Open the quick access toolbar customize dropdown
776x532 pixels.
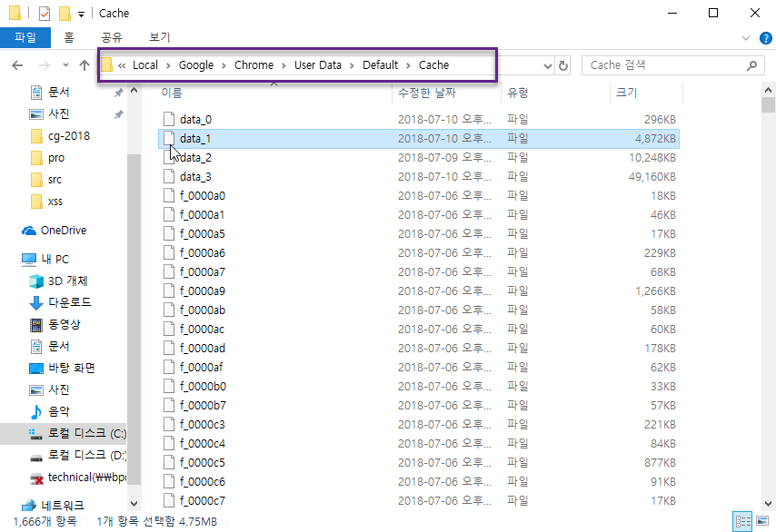click(82, 14)
